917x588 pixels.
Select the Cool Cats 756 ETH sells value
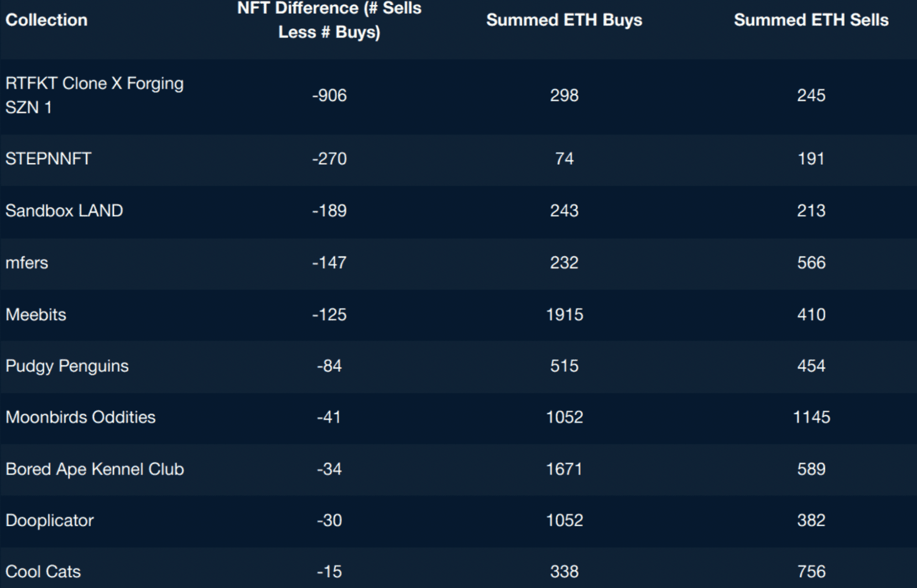coord(811,571)
